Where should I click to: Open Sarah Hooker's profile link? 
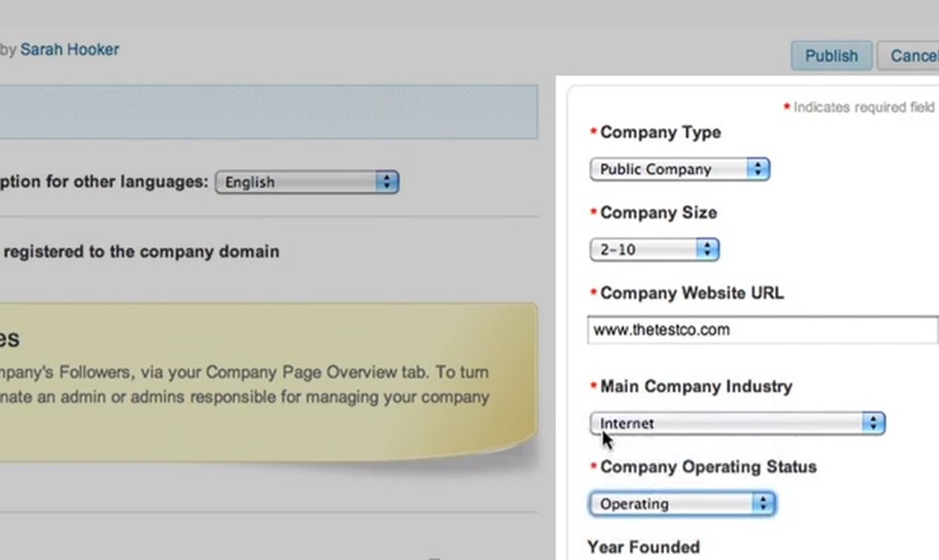pos(70,49)
